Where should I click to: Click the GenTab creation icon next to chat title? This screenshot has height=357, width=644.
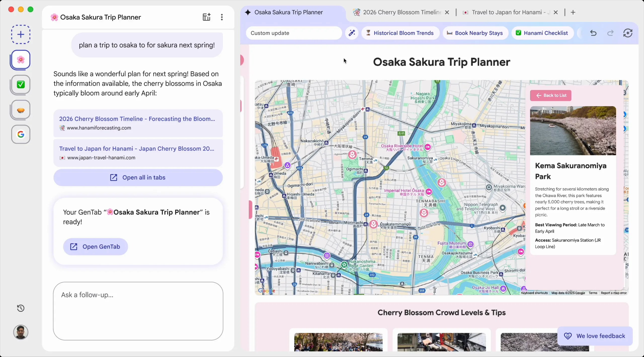(206, 17)
